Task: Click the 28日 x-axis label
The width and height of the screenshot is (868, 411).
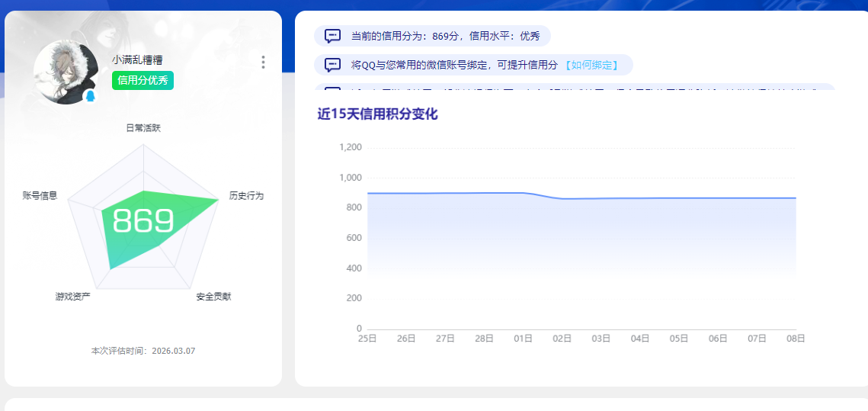Action: coord(485,339)
